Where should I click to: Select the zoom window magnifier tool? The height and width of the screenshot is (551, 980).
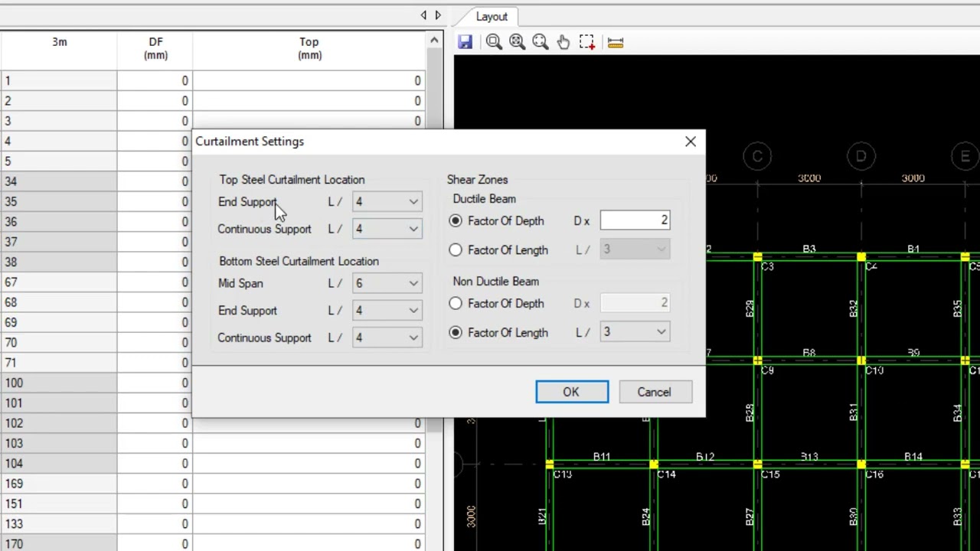(494, 42)
